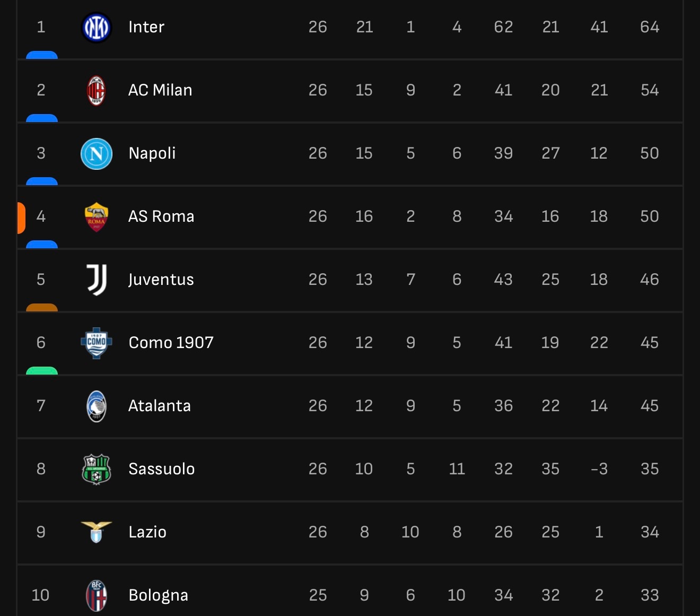
Task: Click the blue indicator under position 1
Action: [42, 55]
